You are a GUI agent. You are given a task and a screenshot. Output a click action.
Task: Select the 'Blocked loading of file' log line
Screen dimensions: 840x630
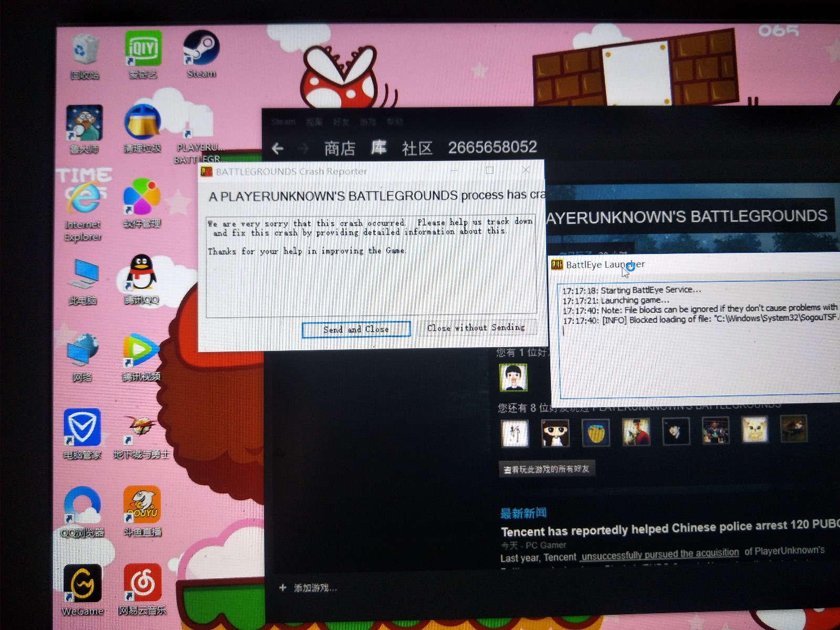(701, 319)
